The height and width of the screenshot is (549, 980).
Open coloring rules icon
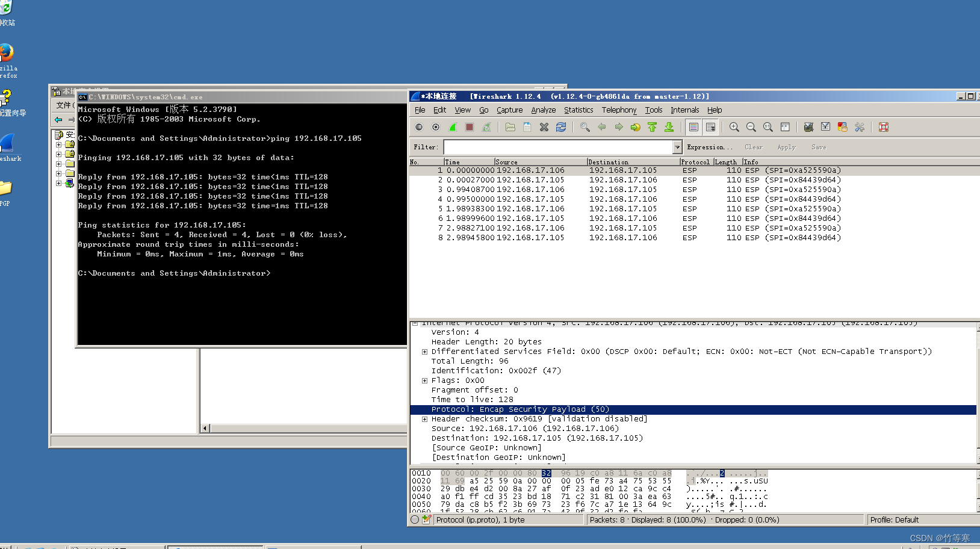point(843,127)
